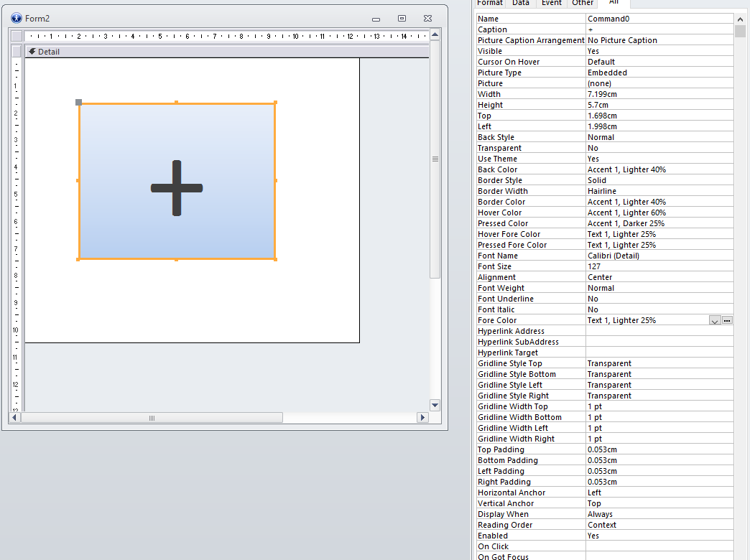Open the Fore Color builder ellipsis button
The height and width of the screenshot is (560, 750).
click(727, 320)
